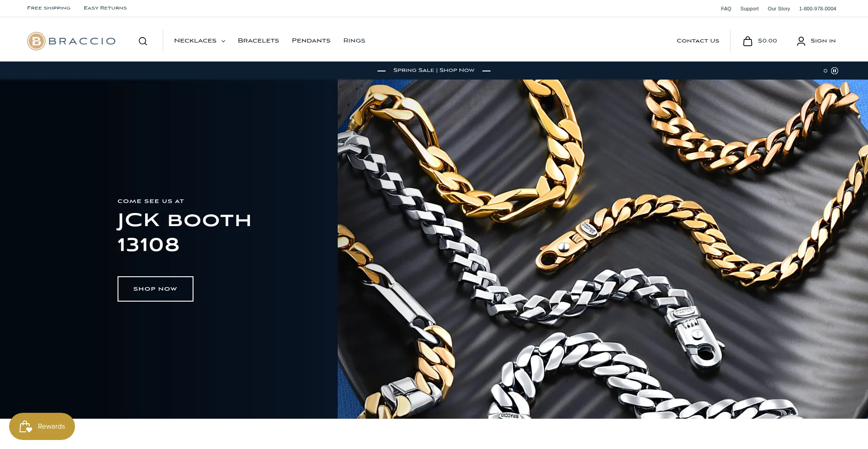Open the FAQ link
This screenshot has width=868, height=449.
pyautogui.click(x=726, y=9)
